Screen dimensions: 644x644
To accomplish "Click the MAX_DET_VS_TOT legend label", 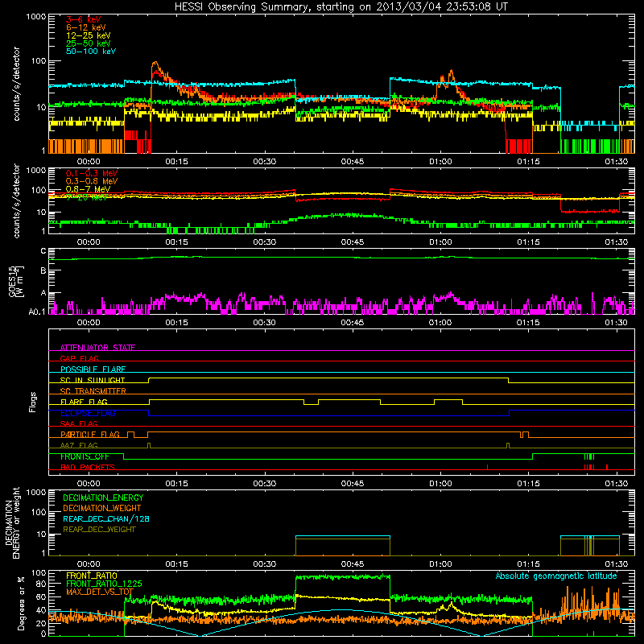I will click(x=100, y=592).
